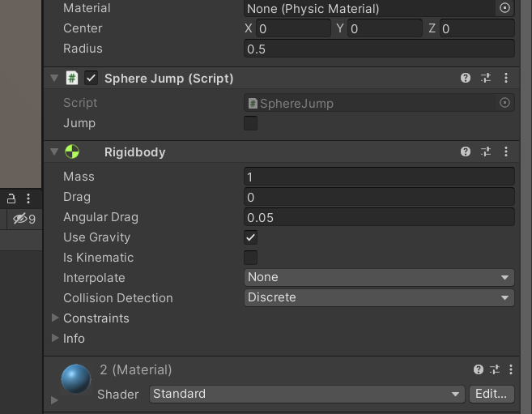Click the Mass value field
Screen dimensions: 532x414
coord(379,177)
